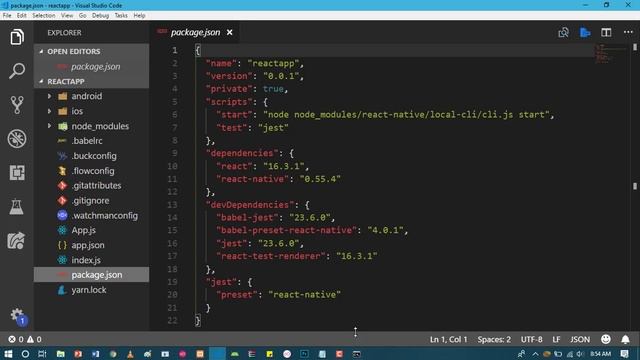Screen dimensions: 640x360
Task: Select the package.json editor tab
Action: coord(195,32)
